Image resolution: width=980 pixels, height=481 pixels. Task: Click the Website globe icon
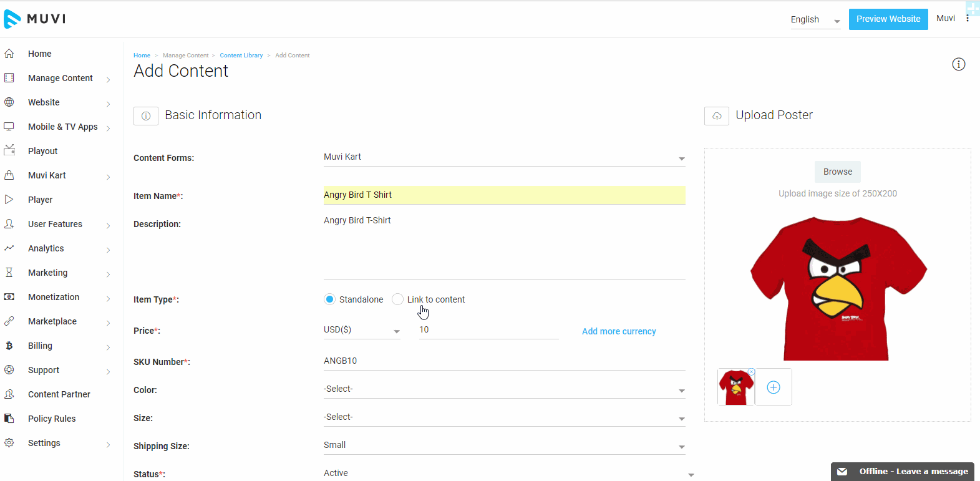[x=9, y=102]
